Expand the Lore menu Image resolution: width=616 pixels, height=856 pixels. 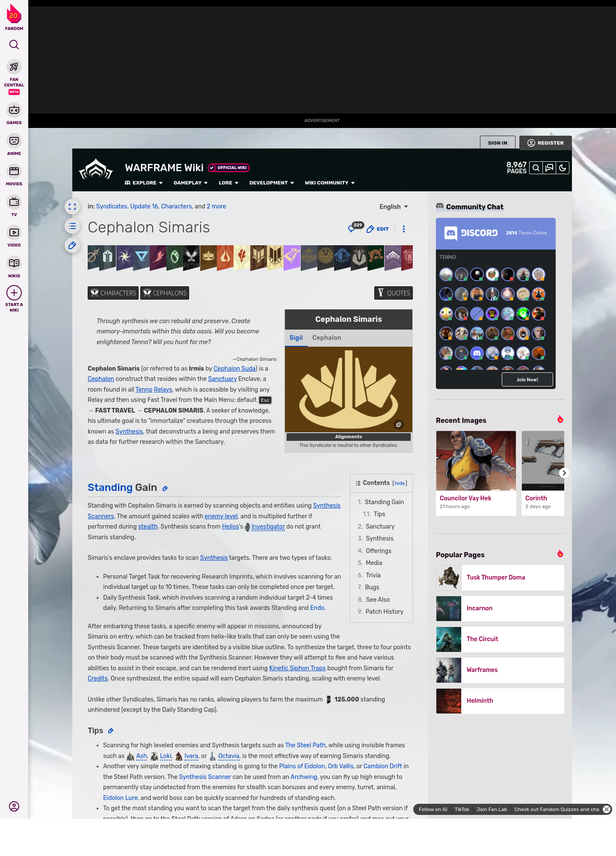pyautogui.click(x=228, y=183)
